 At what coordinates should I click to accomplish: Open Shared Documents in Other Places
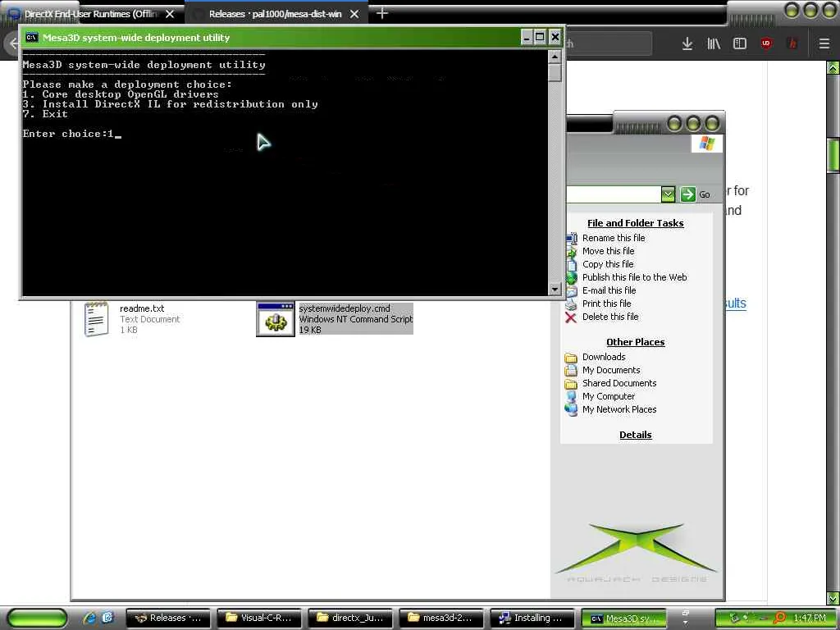click(619, 383)
